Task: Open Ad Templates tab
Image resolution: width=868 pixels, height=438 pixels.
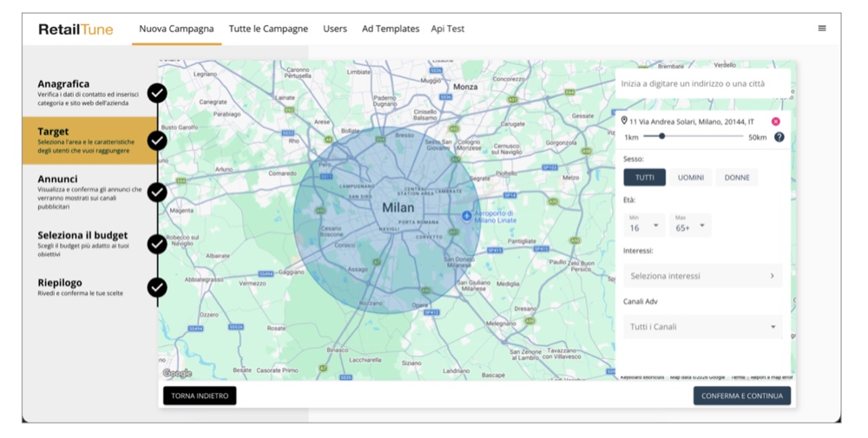Action: click(x=391, y=29)
